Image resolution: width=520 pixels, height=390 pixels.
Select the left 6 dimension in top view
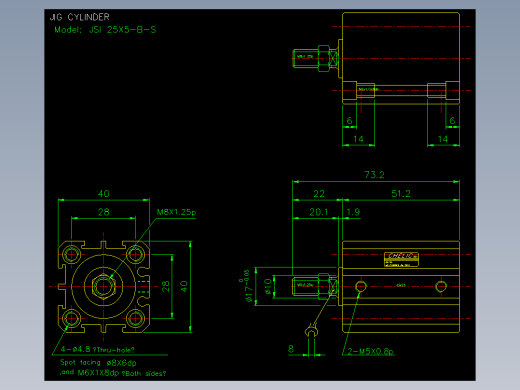(x=349, y=120)
